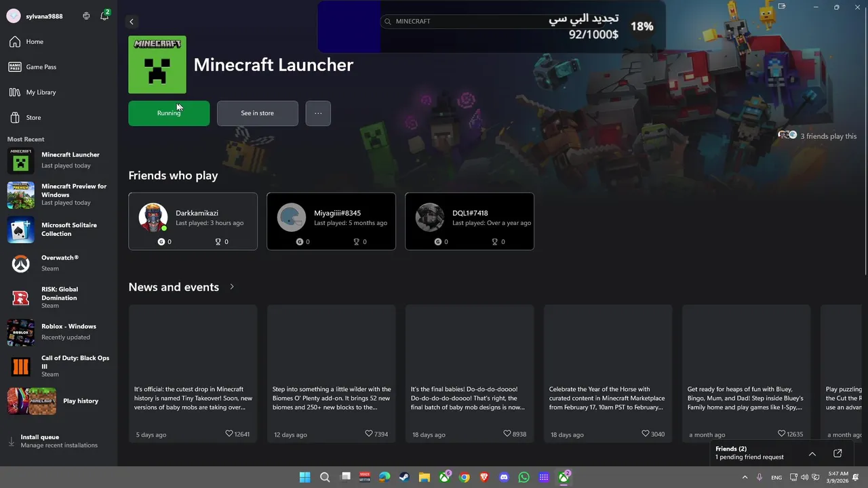
Task: Open Voicemeeter from taskbar
Action: [365, 477]
